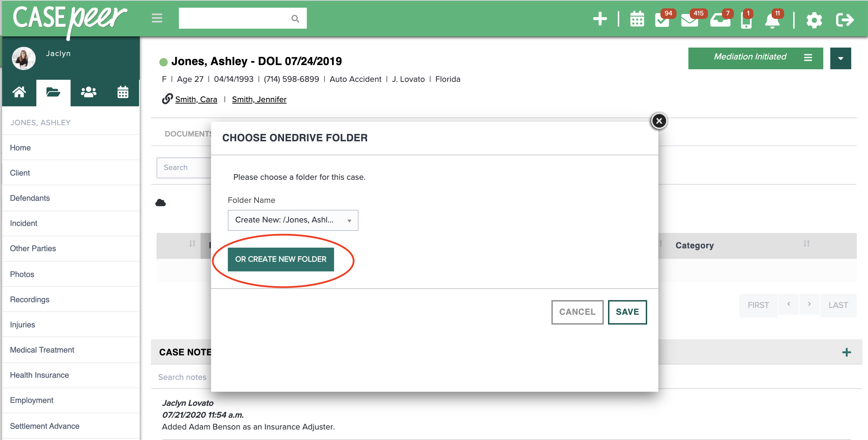This screenshot has width=868, height=440.
Task: Open the settings gear icon
Action: (815, 20)
